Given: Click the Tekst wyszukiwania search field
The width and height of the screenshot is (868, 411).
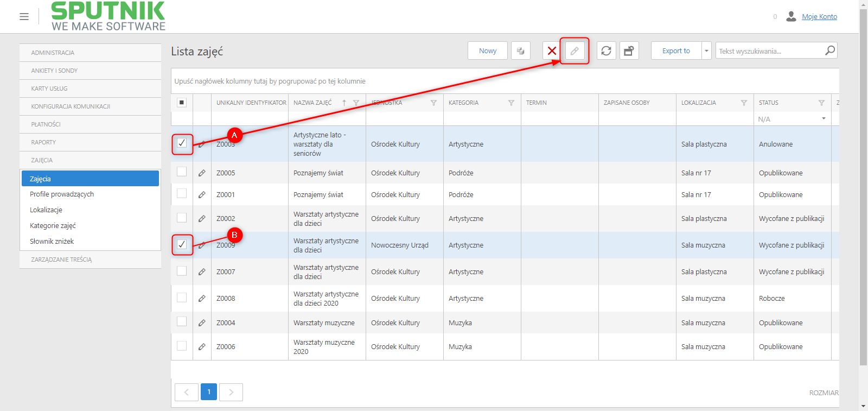Looking at the screenshot, I should (769, 51).
